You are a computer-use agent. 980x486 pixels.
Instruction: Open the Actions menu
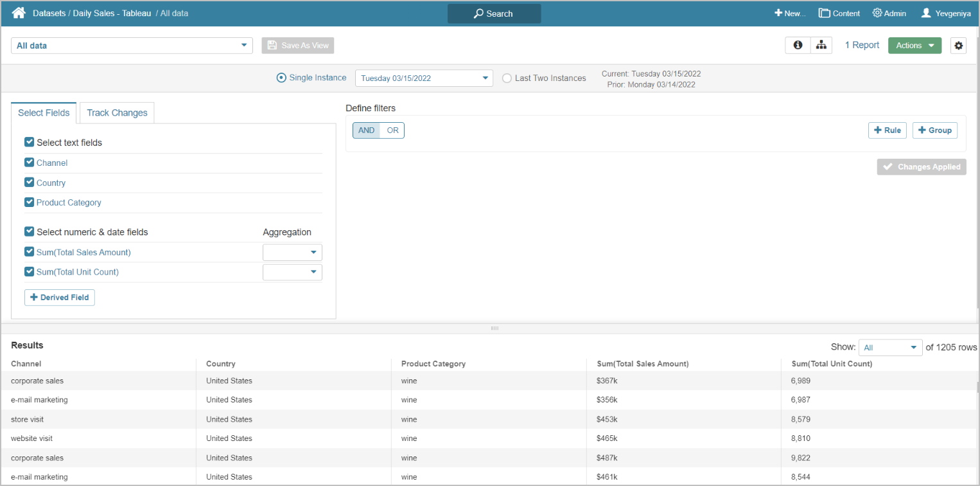tap(914, 46)
